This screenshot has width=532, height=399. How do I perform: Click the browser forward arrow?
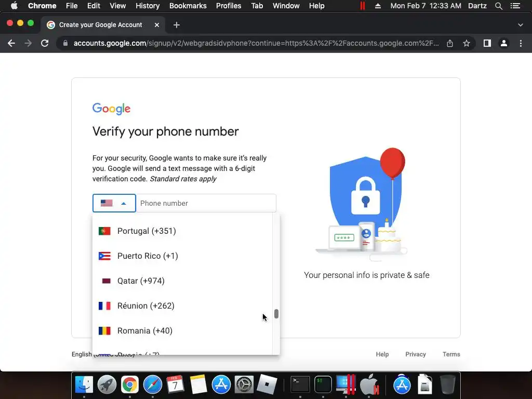(x=28, y=43)
